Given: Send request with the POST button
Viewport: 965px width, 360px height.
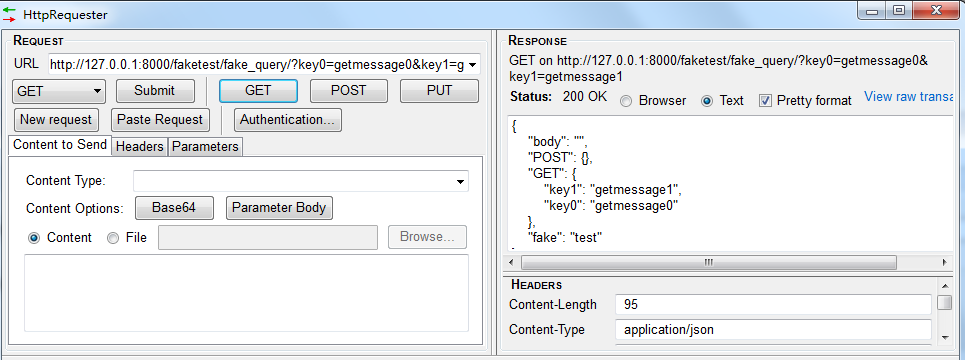Looking at the screenshot, I should point(349,90).
